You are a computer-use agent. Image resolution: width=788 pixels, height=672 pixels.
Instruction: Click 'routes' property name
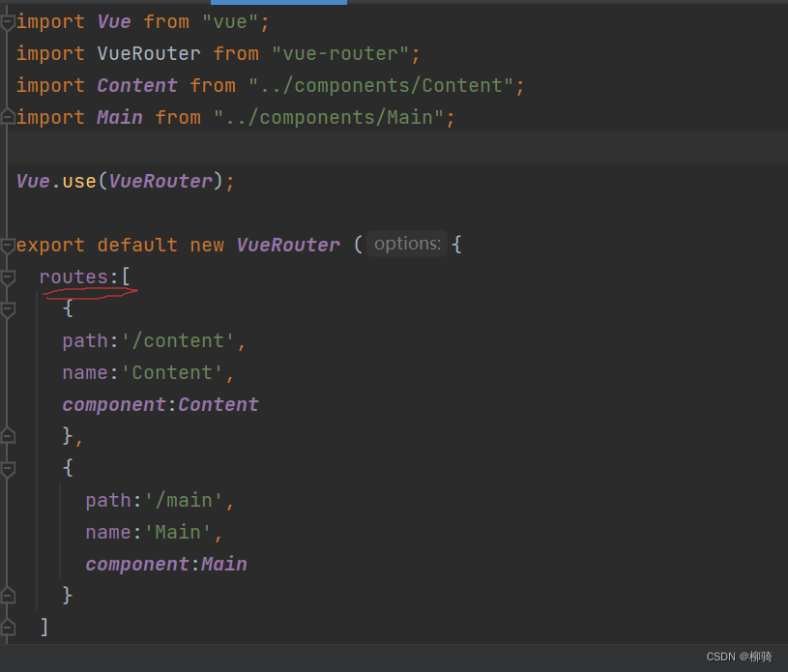pos(73,277)
